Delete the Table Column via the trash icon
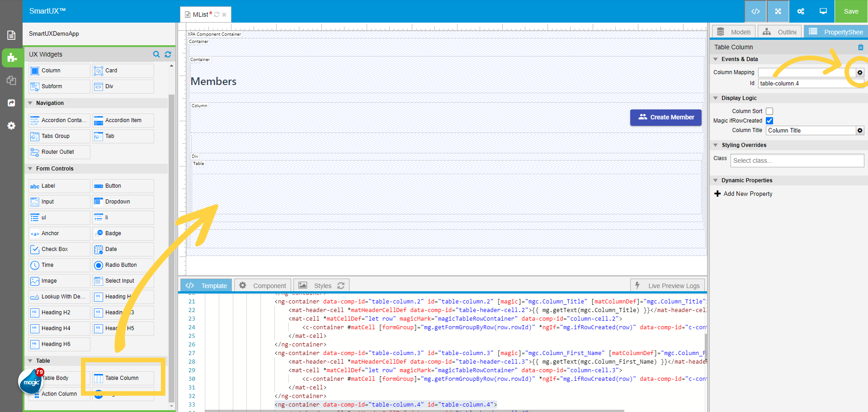 [x=860, y=47]
